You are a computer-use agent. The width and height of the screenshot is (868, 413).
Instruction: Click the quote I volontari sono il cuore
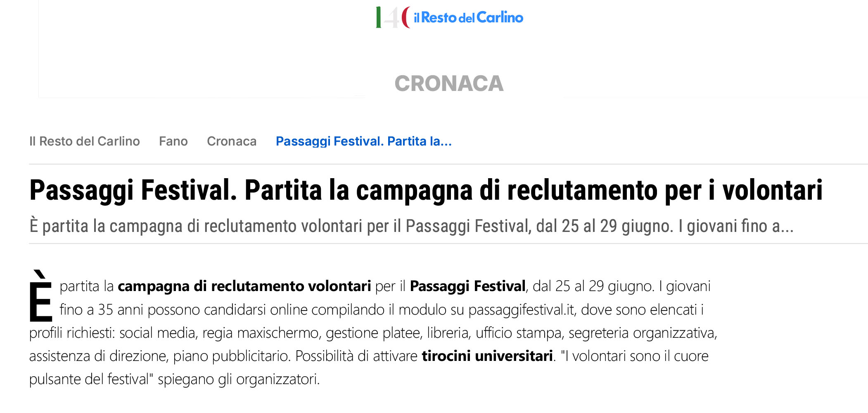tap(635, 356)
